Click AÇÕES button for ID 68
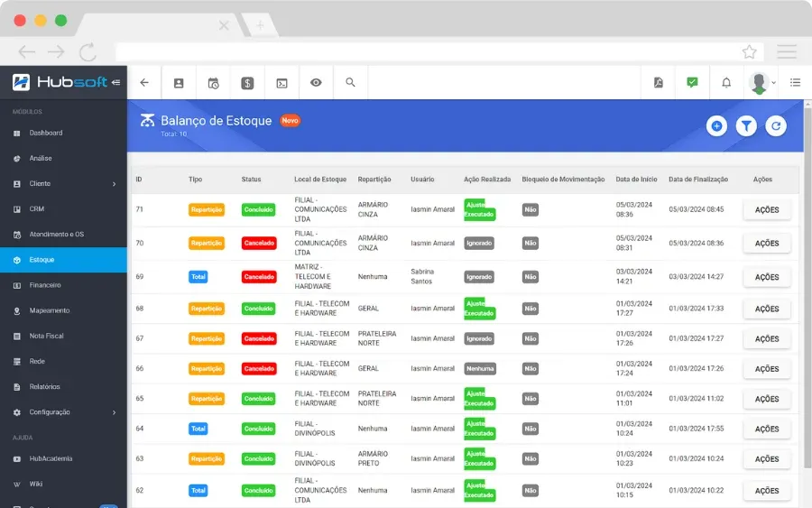Screen dimensions: 812x508 pos(766,309)
